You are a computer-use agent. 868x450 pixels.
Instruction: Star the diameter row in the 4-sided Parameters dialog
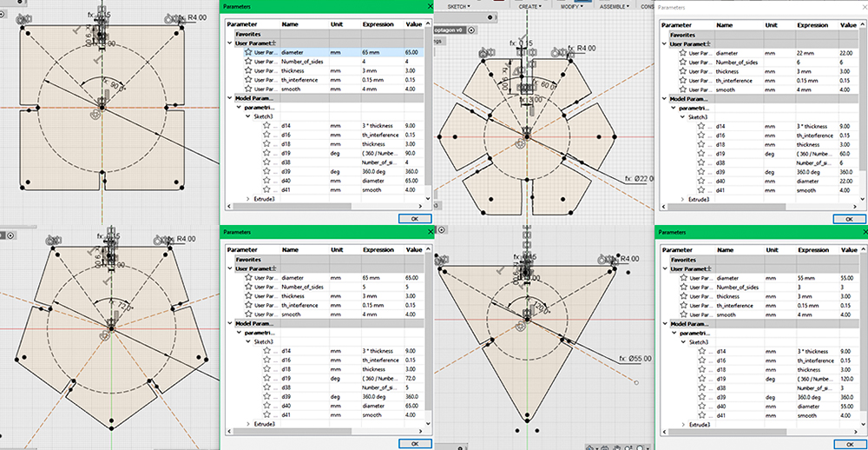pos(248,53)
